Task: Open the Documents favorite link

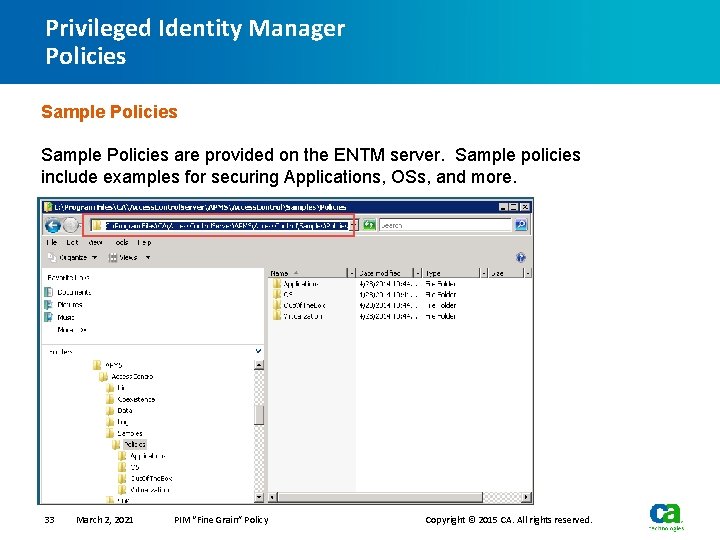Action: click(x=74, y=292)
